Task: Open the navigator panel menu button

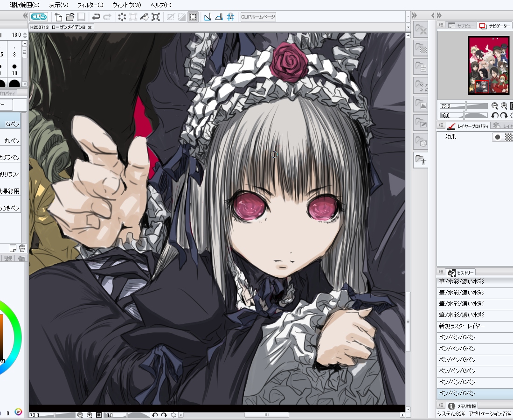Action: point(441,25)
